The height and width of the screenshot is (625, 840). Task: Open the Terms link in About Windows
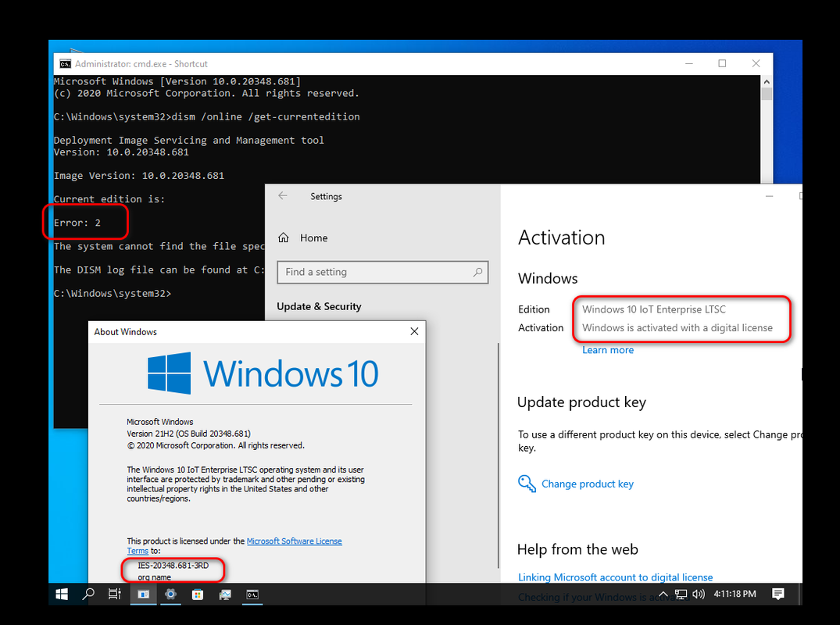(138, 551)
